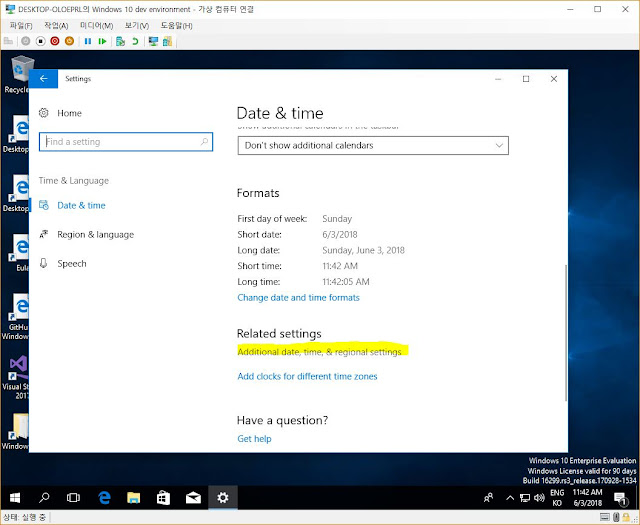The width and height of the screenshot is (640, 525).
Task: Open Task View on the taskbar
Action: [x=73, y=498]
